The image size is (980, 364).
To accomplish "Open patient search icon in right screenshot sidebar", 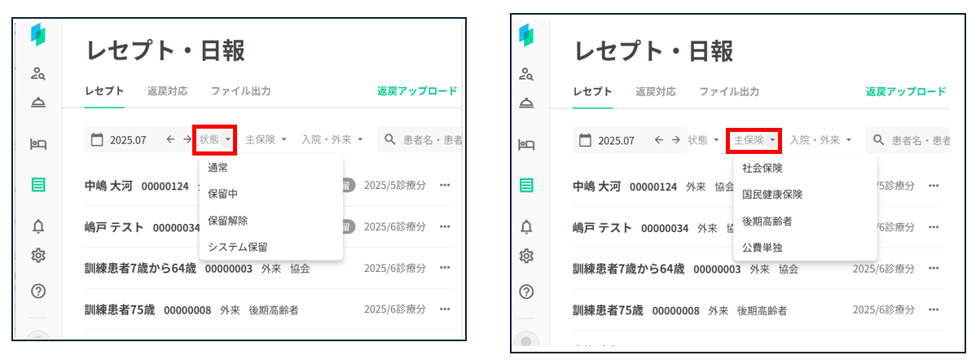I will click(x=526, y=74).
